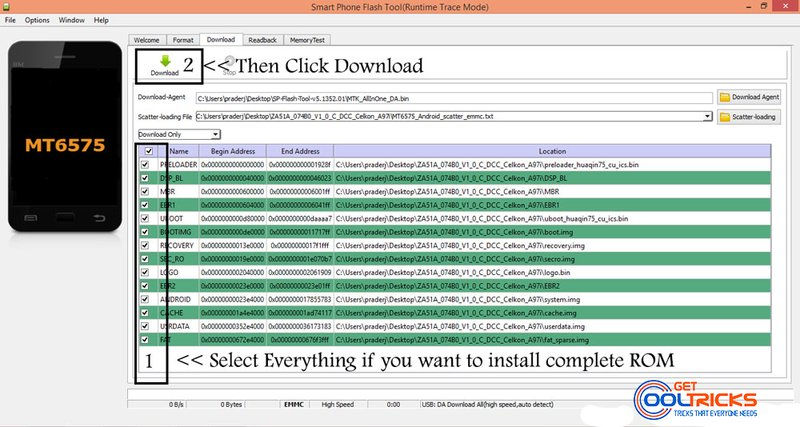Image resolution: width=800 pixels, height=427 pixels.
Task: Open the Scatter-loading folder button
Action: (x=749, y=117)
